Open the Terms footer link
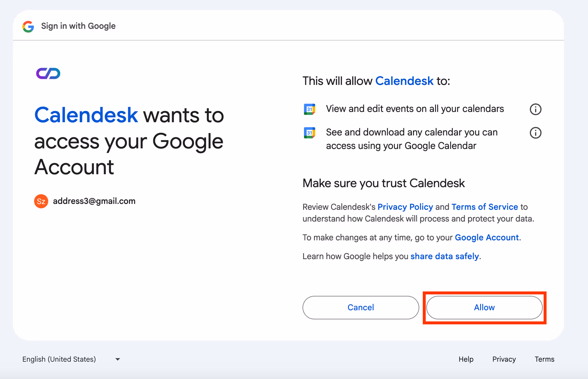The height and width of the screenshot is (379, 588). tap(544, 359)
